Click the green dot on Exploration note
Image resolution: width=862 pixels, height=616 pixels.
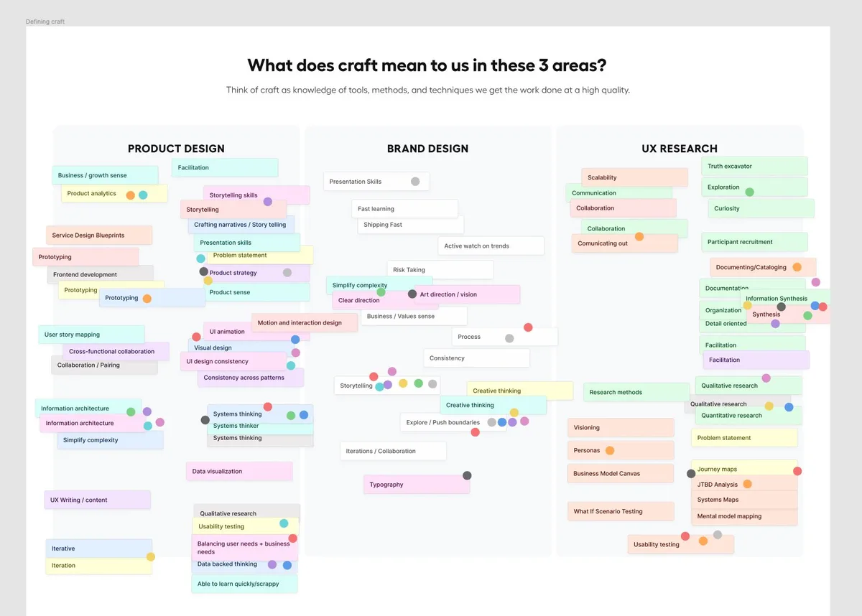(749, 192)
